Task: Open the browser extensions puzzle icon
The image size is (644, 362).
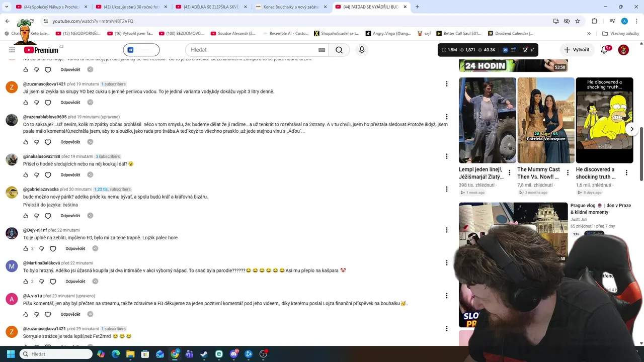Action: (594, 21)
